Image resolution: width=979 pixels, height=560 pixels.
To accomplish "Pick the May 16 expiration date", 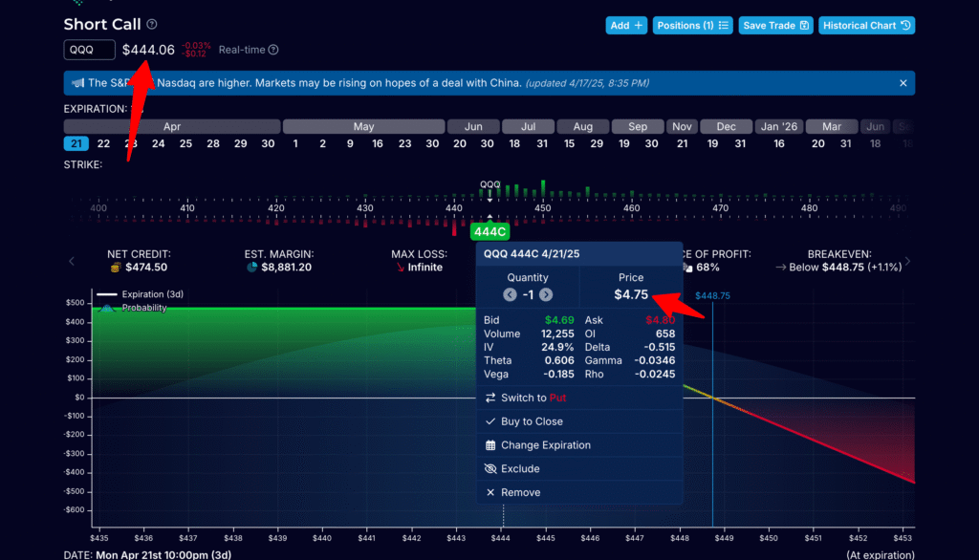I will (378, 143).
